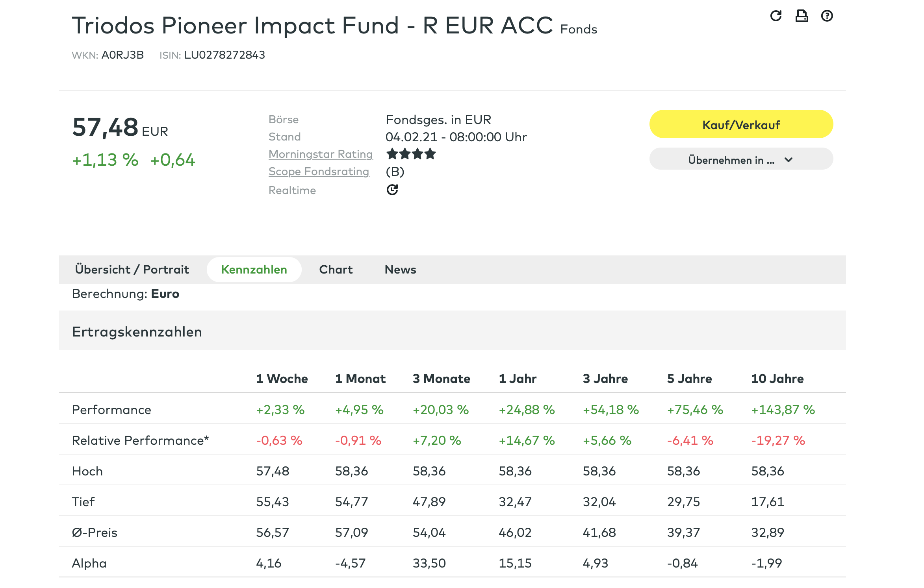This screenshot has height=588, width=924.
Task: Click the print page icon
Action: coord(802,16)
